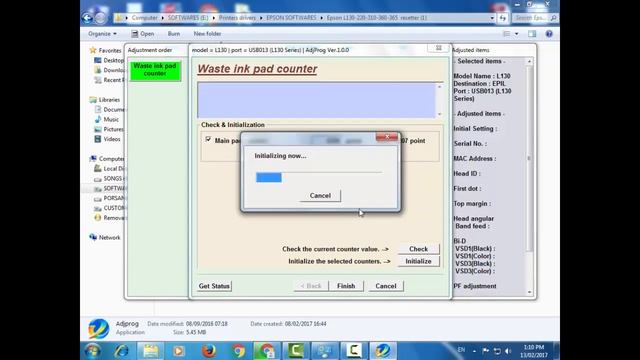Launch Windows Media Player from the taskbar
Viewport: 640px width, 360px height.
[x=179, y=351]
